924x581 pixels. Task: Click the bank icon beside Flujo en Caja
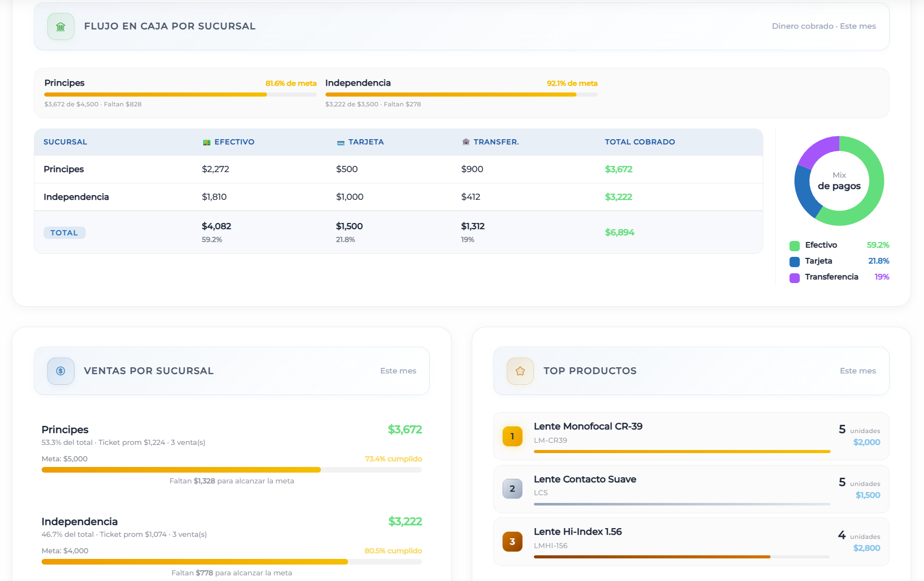click(x=60, y=26)
